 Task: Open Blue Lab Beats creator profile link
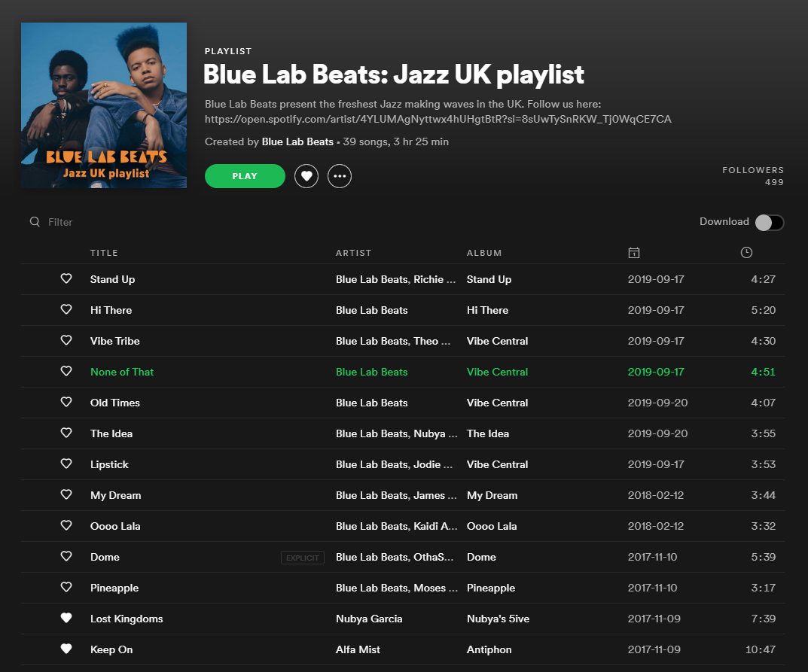click(297, 141)
